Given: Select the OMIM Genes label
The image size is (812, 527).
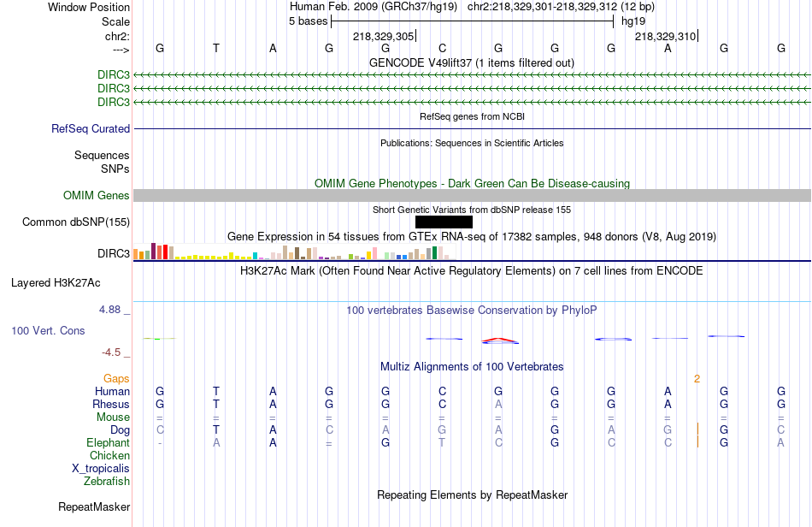Looking at the screenshot, I should pos(97,195).
